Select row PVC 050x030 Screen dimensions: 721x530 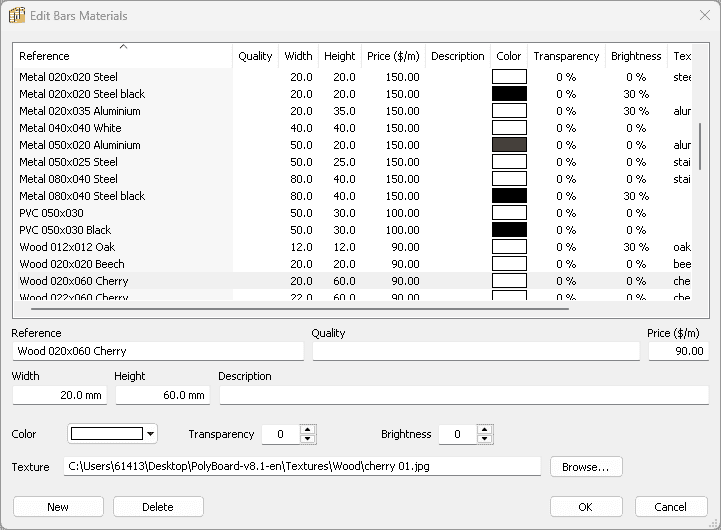[x=354, y=213]
